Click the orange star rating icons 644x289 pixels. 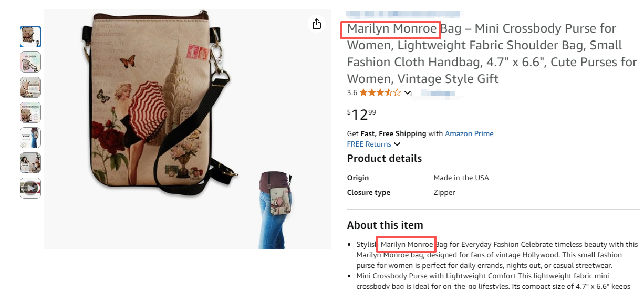pos(380,93)
